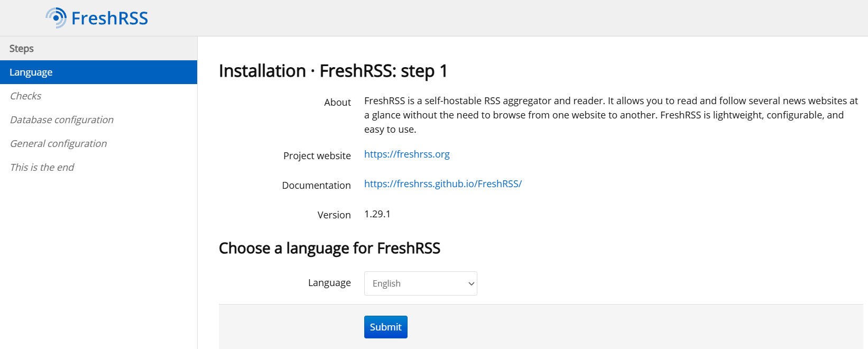Click the version number 1.29.1
868x349 pixels.
pos(377,214)
